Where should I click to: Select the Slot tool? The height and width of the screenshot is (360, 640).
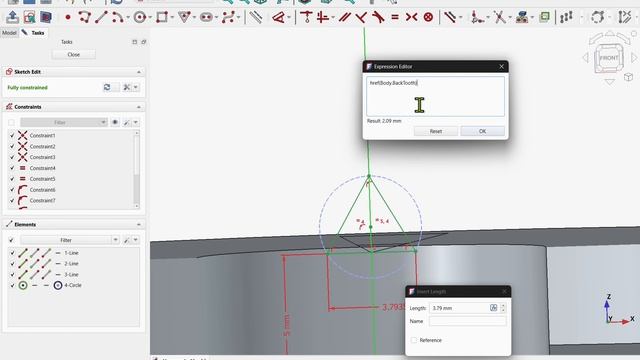tap(206, 17)
